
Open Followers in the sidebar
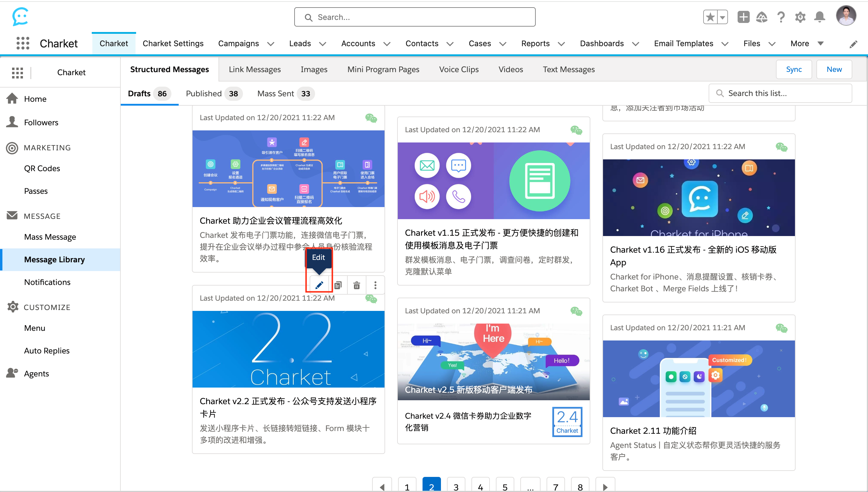pyautogui.click(x=41, y=122)
